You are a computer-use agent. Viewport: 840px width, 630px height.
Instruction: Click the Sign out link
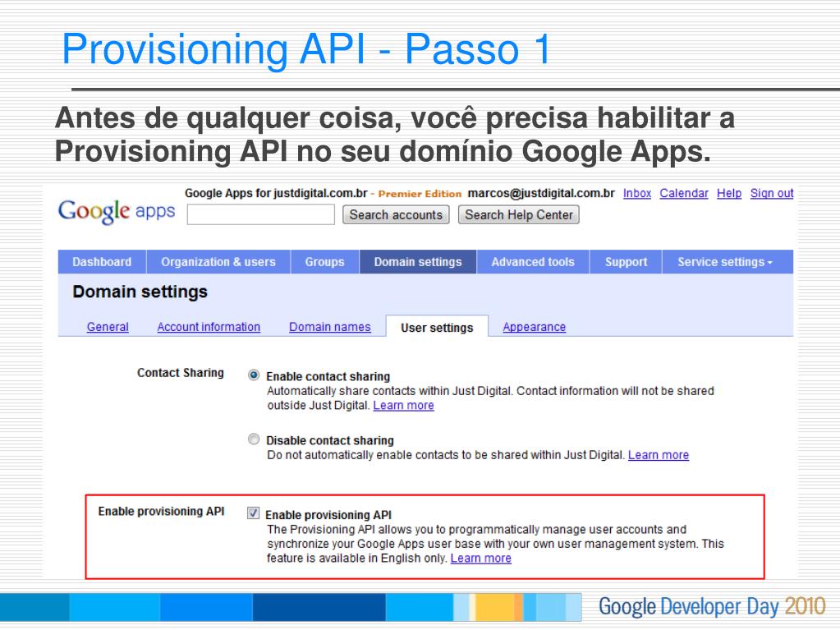(x=771, y=193)
